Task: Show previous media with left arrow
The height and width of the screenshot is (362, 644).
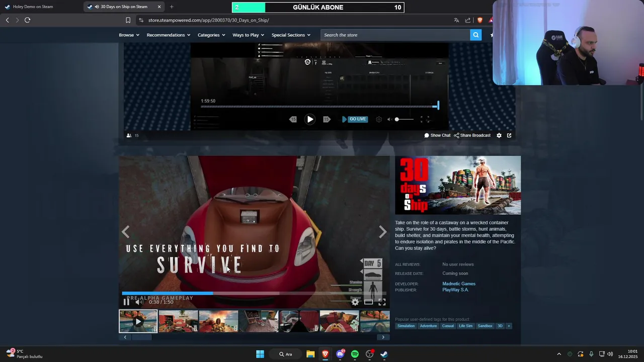Action: coord(126,232)
